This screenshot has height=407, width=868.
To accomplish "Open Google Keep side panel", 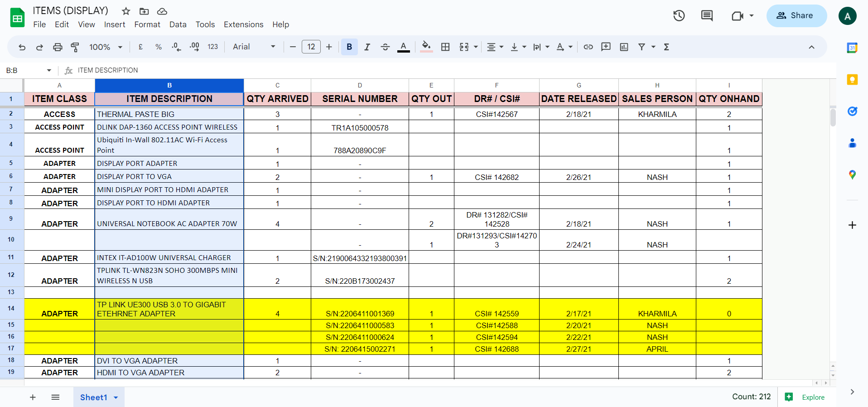I will [x=852, y=80].
